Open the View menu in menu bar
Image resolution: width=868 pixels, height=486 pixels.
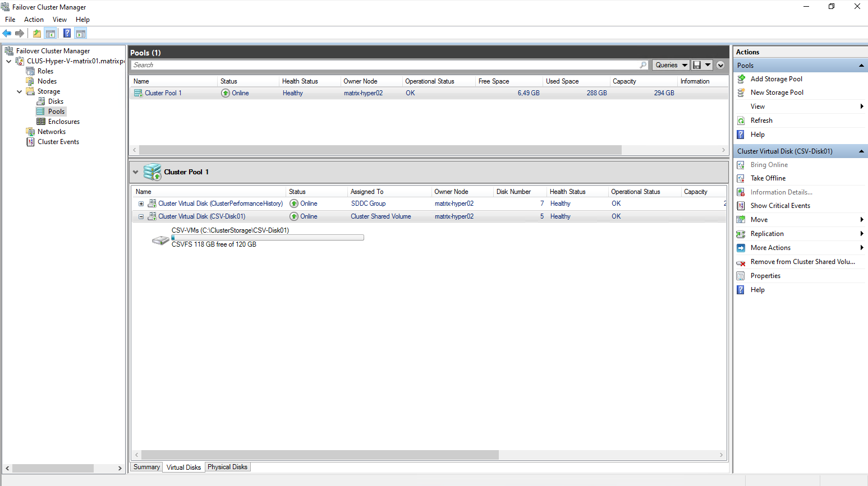(x=59, y=20)
